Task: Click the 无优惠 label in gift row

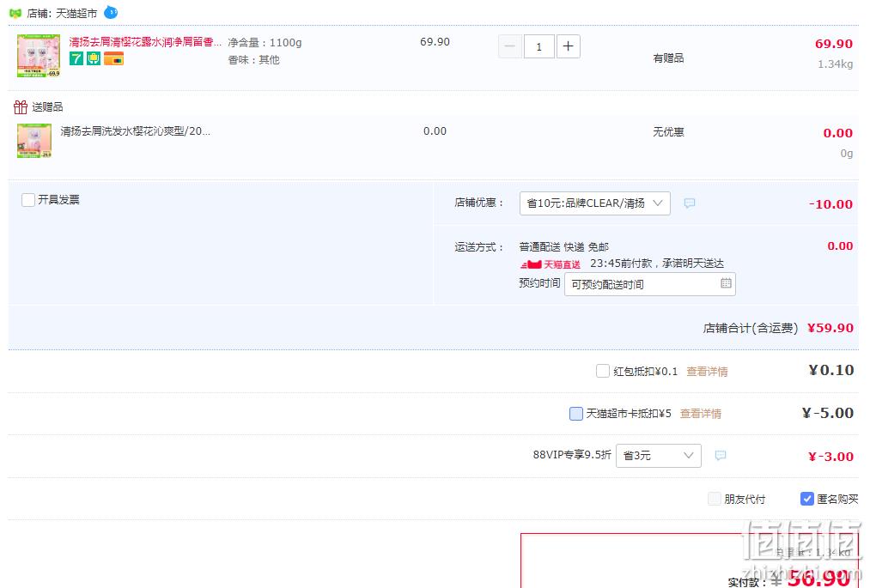Action: click(668, 132)
